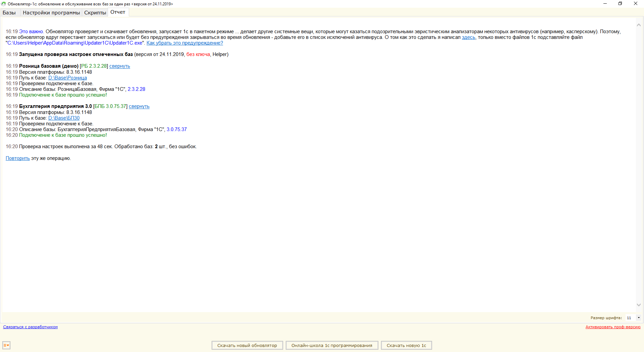Image resolution: width=644 pixels, height=352 pixels.
Task: Click the Повторить link to repeat operation
Action: (x=17, y=159)
